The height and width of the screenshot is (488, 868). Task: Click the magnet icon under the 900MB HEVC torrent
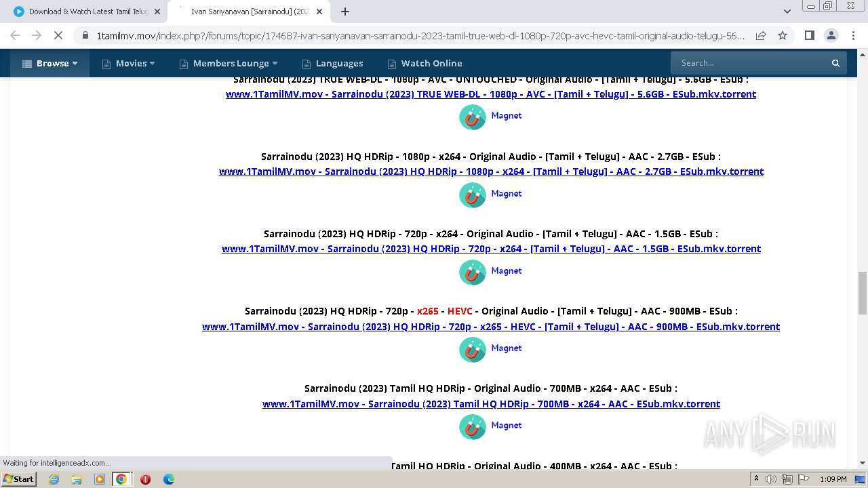pos(473,350)
